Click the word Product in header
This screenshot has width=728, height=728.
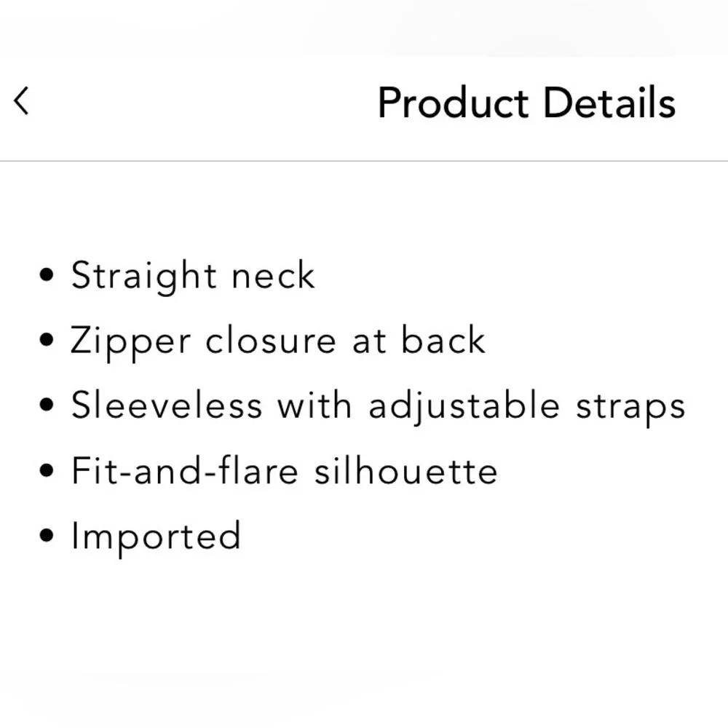(x=453, y=103)
